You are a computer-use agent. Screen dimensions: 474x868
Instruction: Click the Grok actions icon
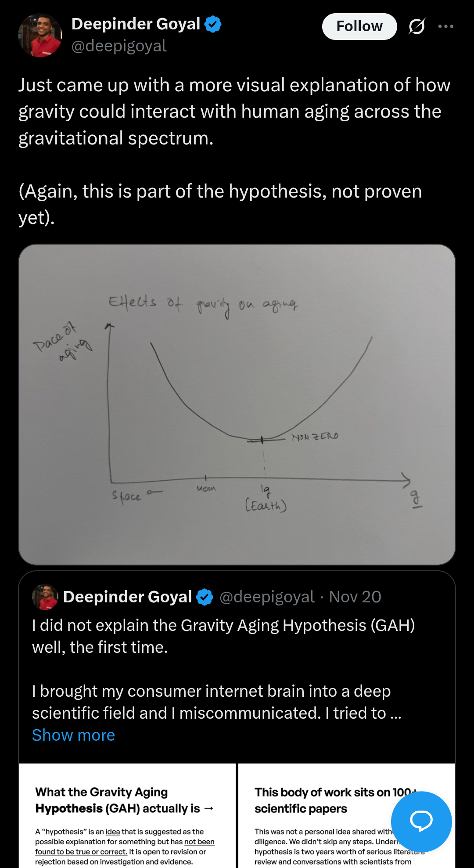[416, 26]
